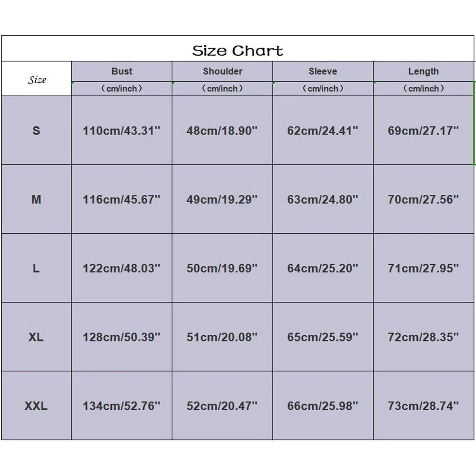Select the 49cm/19.29" shoulder cell
This screenshot has width=476, height=476.
222,199
